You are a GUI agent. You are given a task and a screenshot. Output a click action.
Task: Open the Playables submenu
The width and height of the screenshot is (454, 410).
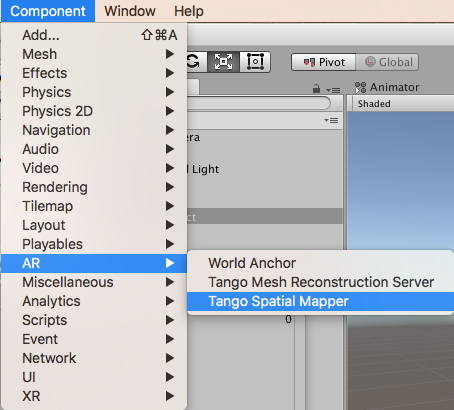coord(94,244)
